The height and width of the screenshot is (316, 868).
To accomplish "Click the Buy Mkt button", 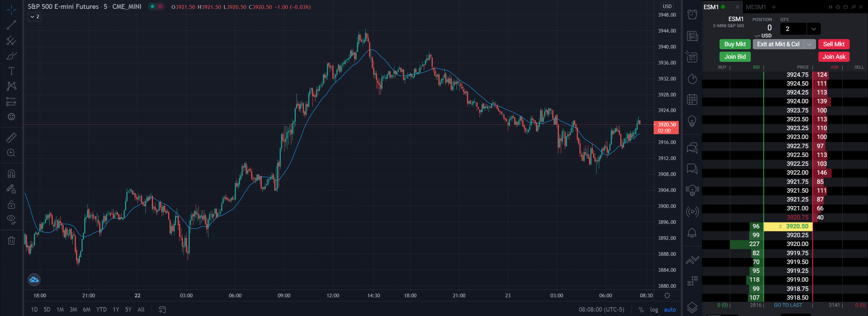I will (x=735, y=44).
